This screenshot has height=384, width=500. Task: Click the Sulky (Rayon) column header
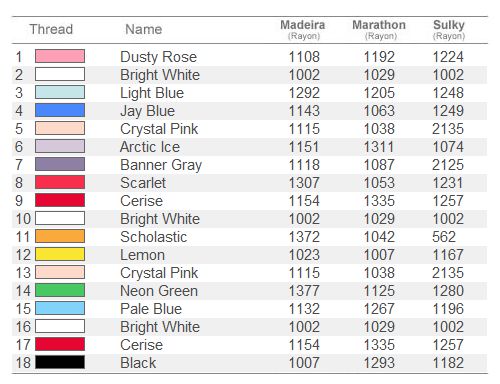click(x=449, y=30)
